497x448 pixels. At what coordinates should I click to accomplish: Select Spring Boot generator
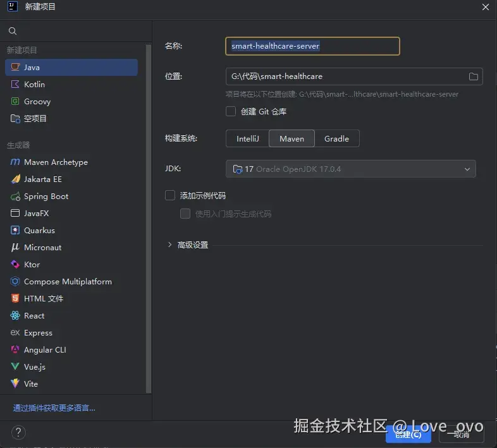pos(71,197)
